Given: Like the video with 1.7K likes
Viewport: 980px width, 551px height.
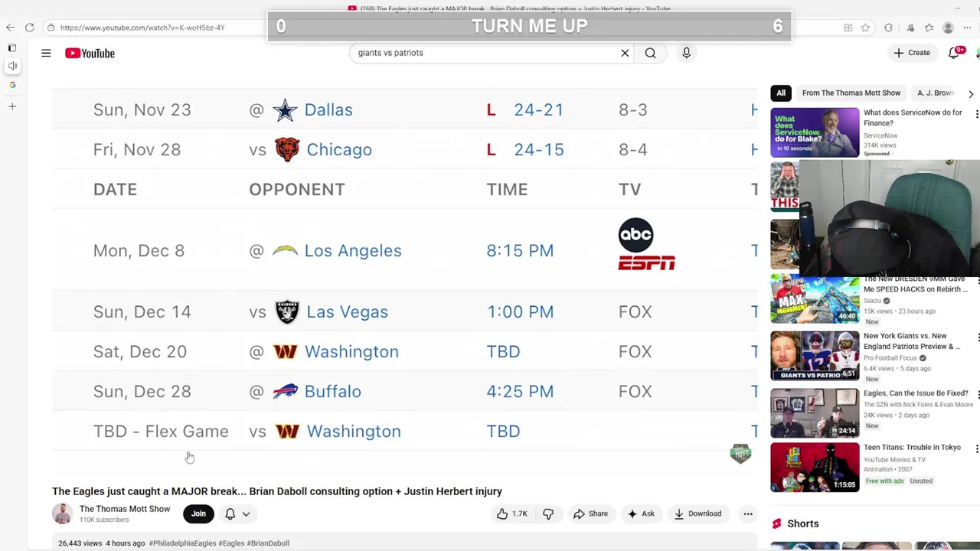Looking at the screenshot, I should coord(512,514).
